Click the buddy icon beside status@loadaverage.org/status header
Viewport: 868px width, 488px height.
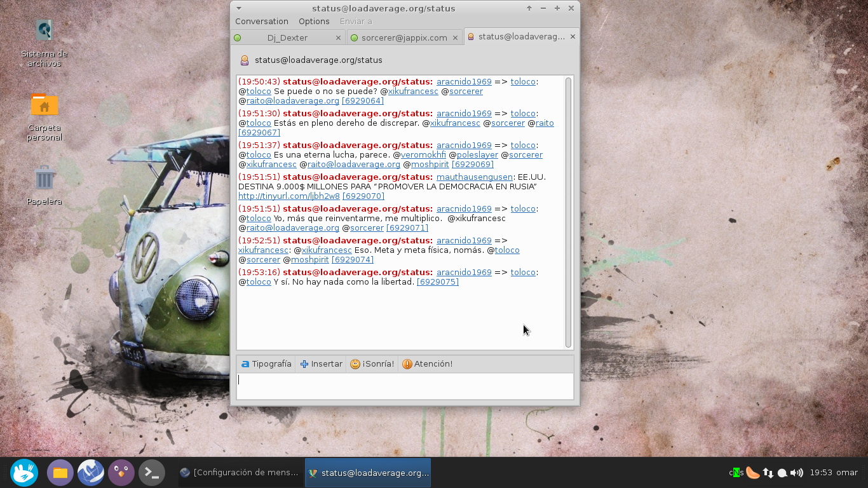(244, 60)
